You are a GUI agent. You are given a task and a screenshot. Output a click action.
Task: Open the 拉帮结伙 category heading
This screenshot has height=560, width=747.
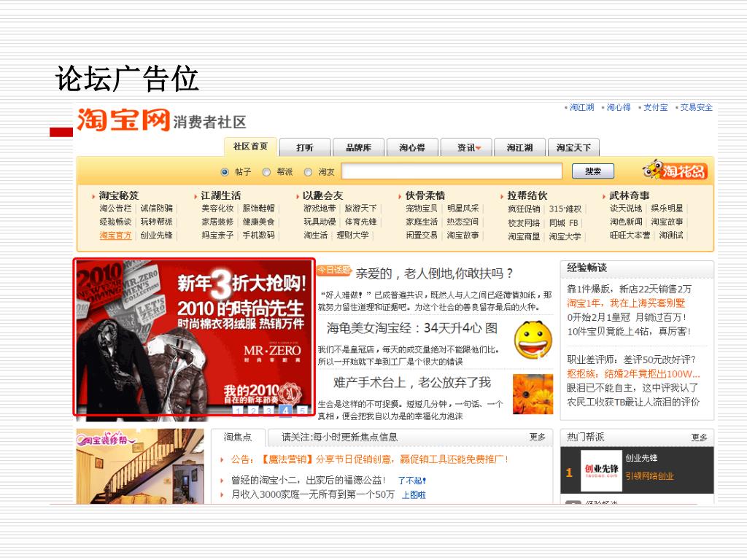[527, 195]
